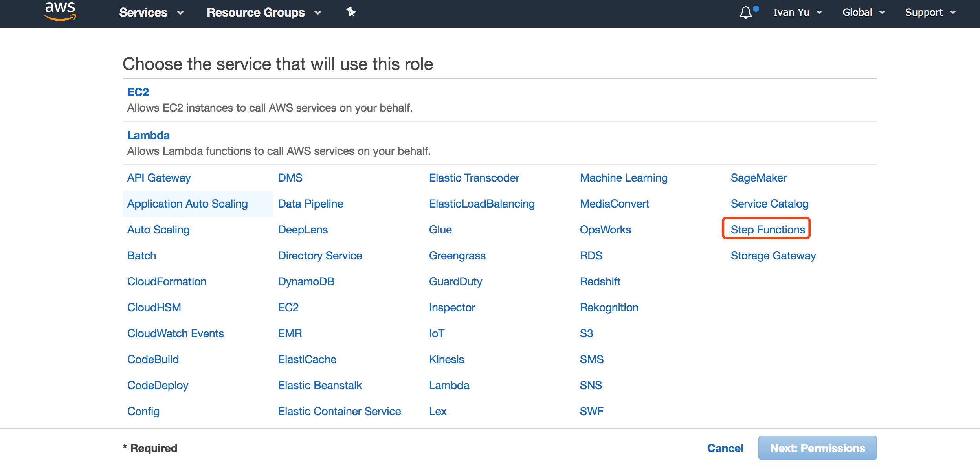Screen dimensions: 980x467
Task: Choose the Rekognition service
Action: (609, 307)
